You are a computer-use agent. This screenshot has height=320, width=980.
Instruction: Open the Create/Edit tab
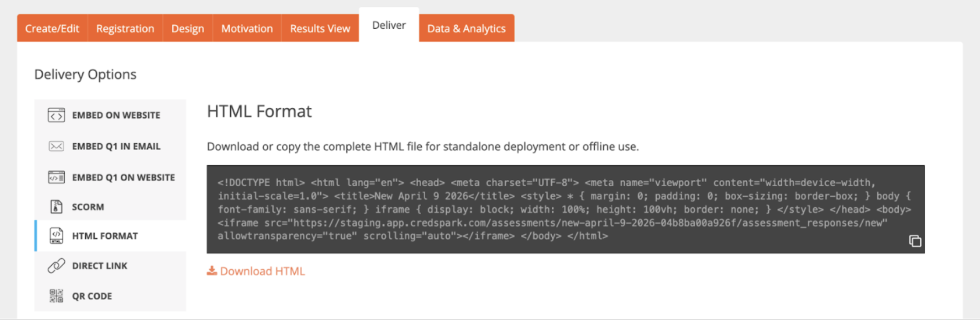pyautogui.click(x=52, y=28)
